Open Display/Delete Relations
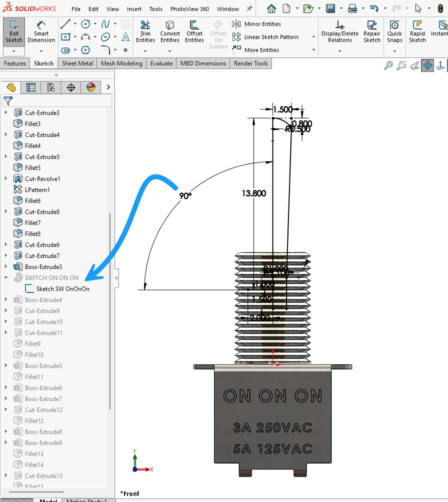Viewport: 448px width, 502px height. [340, 31]
